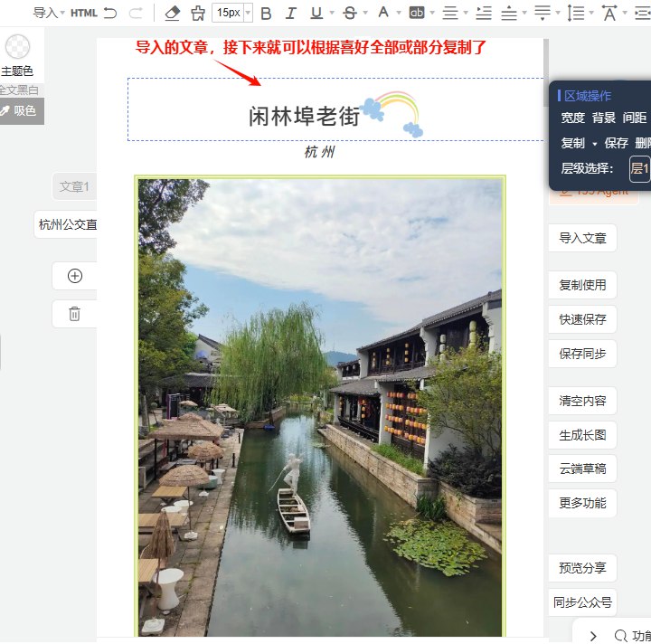
Task: Expand the 复制 dropdown arrow in region panel
Action: [595, 144]
